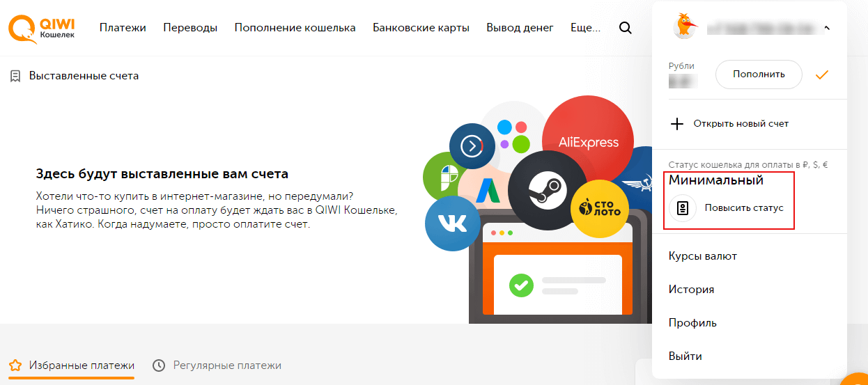The image size is (868, 385).
Task: Switch to the Регулярные платежи tab
Action: click(x=217, y=365)
